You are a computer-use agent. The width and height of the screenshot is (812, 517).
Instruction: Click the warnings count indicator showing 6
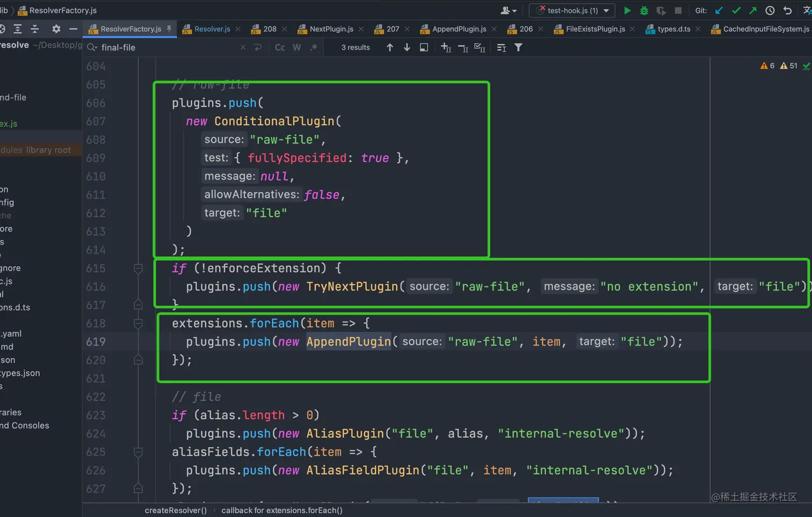point(767,66)
